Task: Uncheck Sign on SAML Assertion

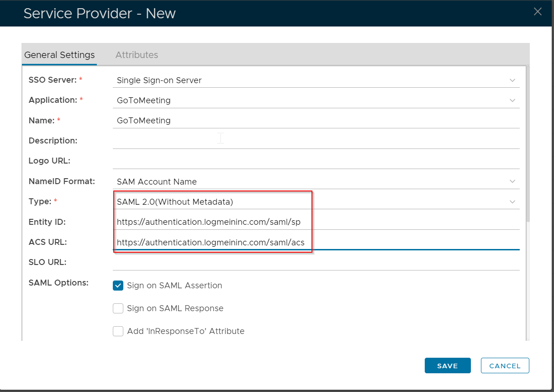Action: (x=118, y=286)
